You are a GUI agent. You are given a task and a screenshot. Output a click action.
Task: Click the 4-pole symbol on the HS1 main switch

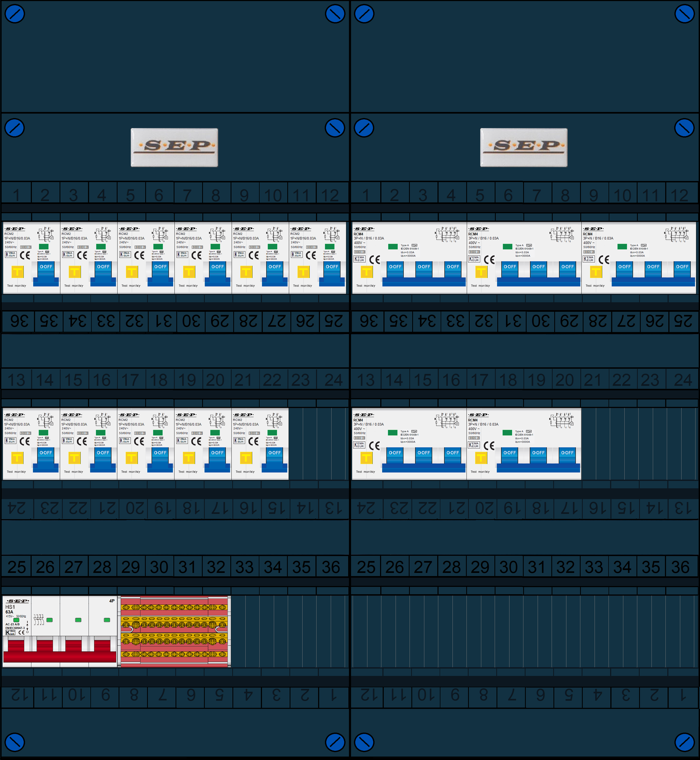click(39, 620)
